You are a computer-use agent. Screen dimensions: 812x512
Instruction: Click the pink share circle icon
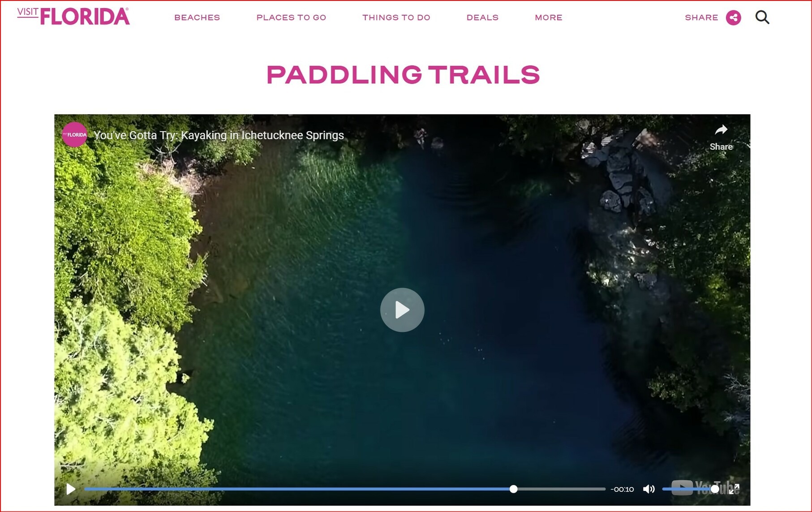(x=733, y=17)
